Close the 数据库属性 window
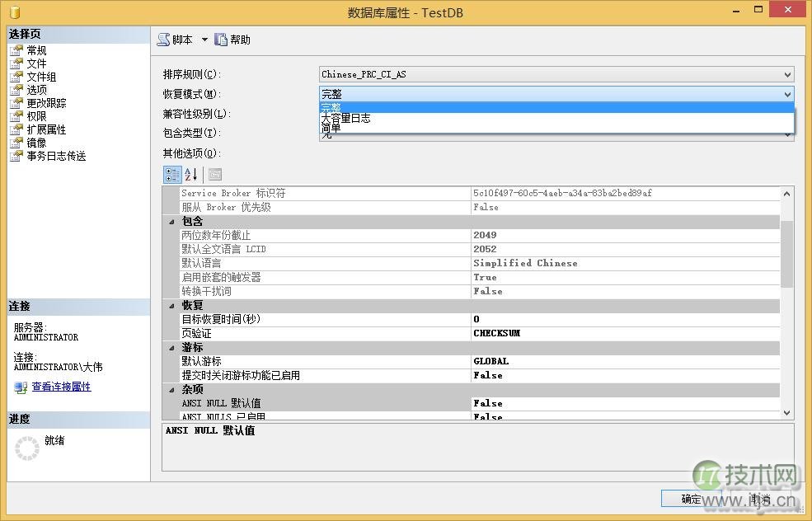The width and height of the screenshot is (812, 521). click(787, 9)
